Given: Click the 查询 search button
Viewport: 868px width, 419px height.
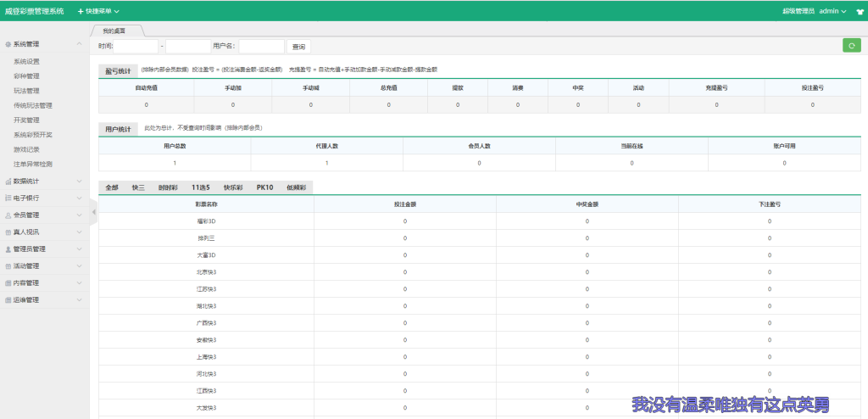Looking at the screenshot, I should click(x=298, y=47).
